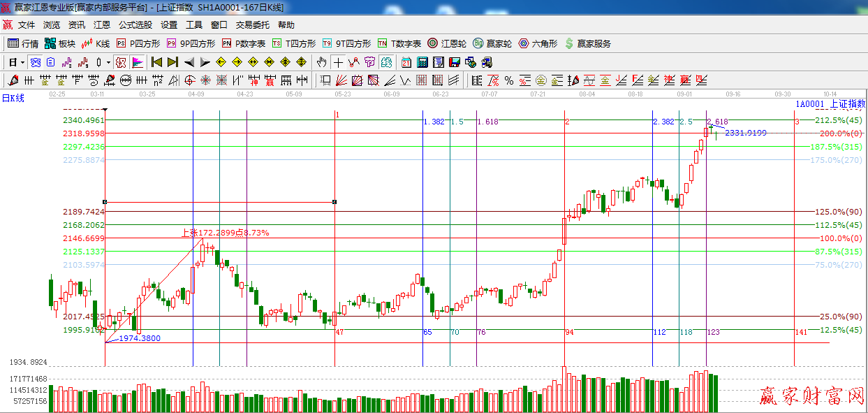Toggle the green 线 overlay button
This screenshot has width=868, height=413.
385,62
